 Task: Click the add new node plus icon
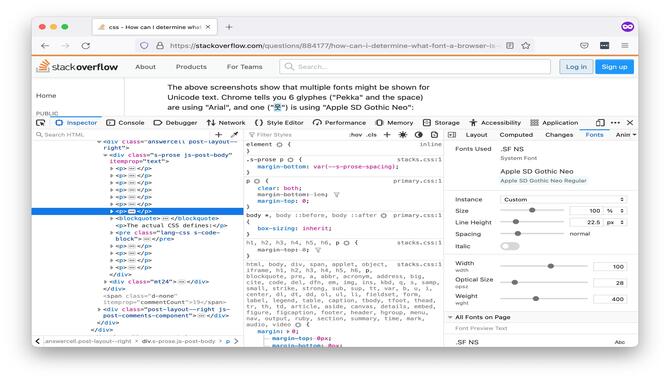[x=218, y=135]
